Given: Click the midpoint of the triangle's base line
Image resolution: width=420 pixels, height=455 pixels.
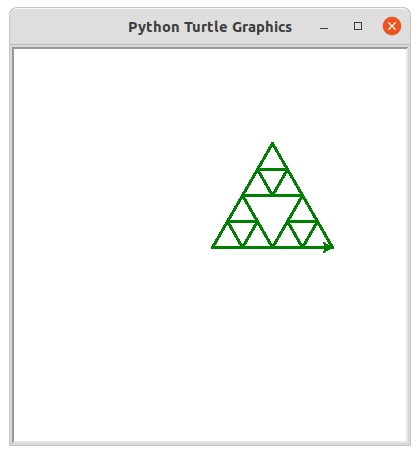Looking at the screenshot, I should click(273, 247).
